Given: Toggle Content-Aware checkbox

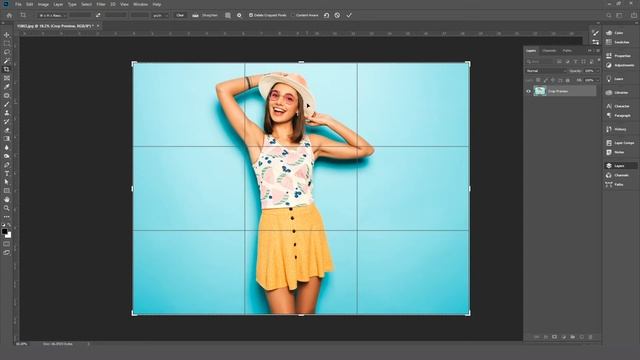Looking at the screenshot, I should [293, 15].
